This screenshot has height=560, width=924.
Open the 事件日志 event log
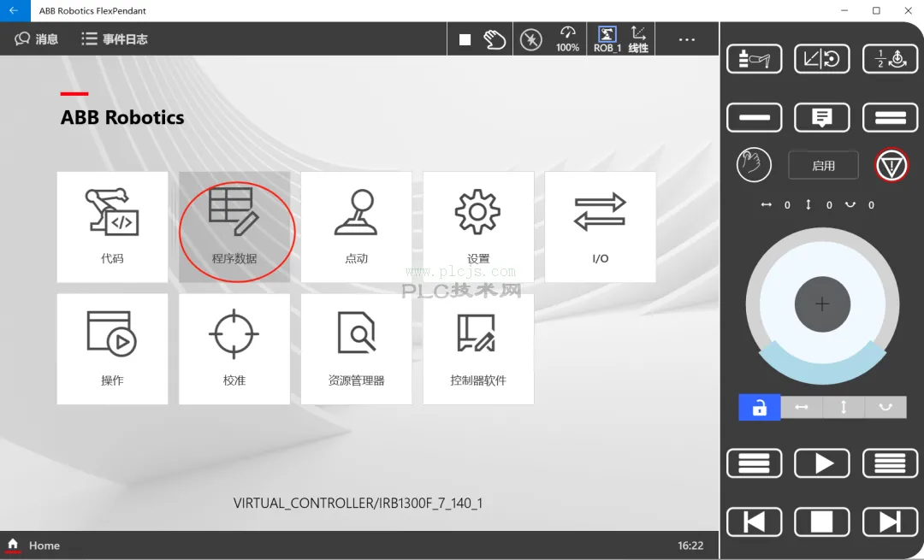click(x=115, y=38)
